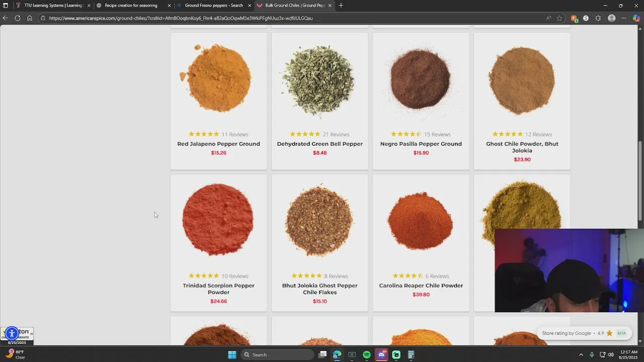Open the white circular S extension icon

pyautogui.click(x=586, y=18)
